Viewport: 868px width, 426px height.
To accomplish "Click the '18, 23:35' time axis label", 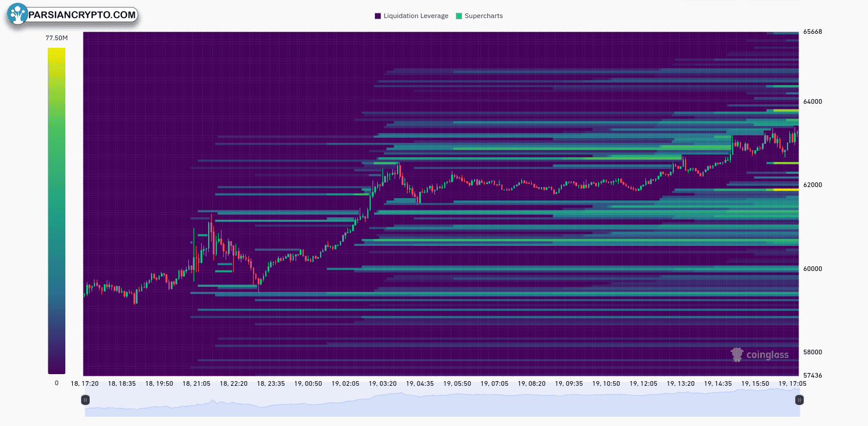I will point(270,383).
